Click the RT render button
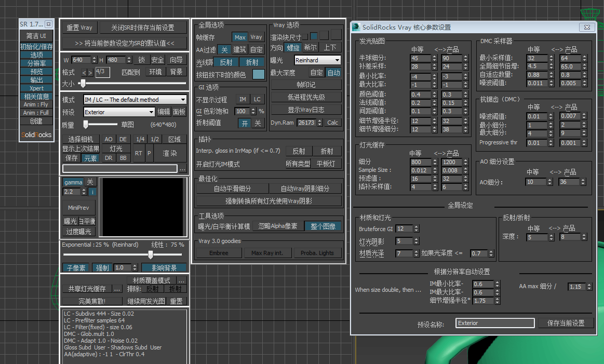Image resolution: width=604 pixels, height=364 pixels. [138, 153]
